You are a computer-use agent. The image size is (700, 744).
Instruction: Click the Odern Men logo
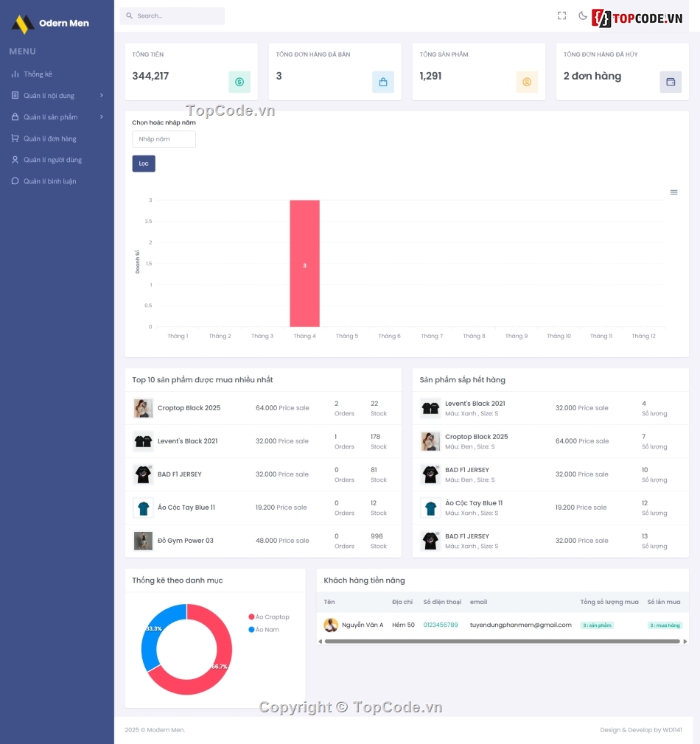(50, 24)
